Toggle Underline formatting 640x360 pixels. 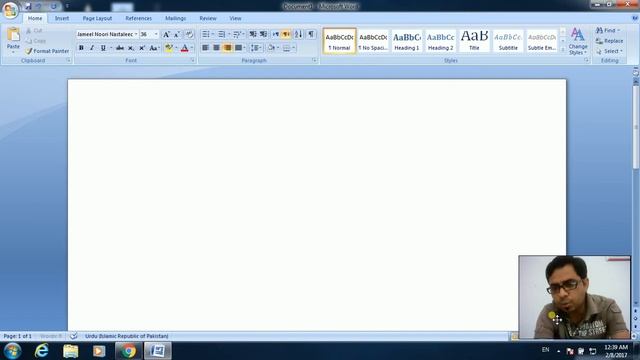tap(103, 48)
